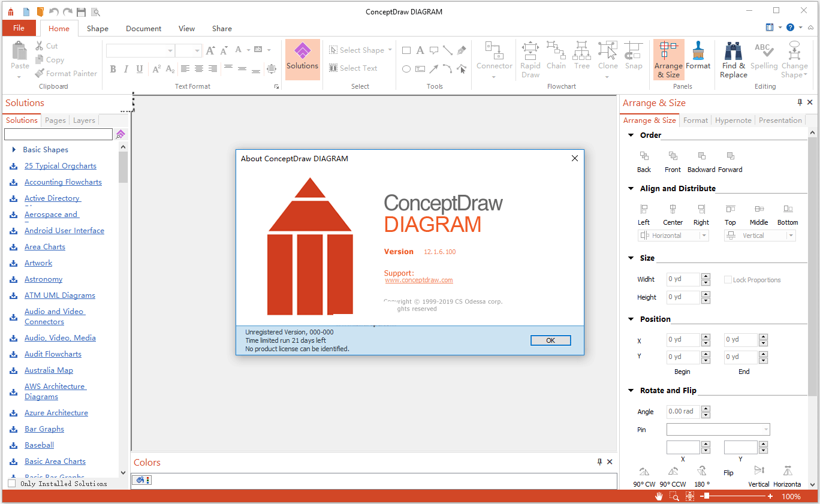820x504 pixels.
Task: Open the Pages tab in Solutions panel
Action: point(55,120)
